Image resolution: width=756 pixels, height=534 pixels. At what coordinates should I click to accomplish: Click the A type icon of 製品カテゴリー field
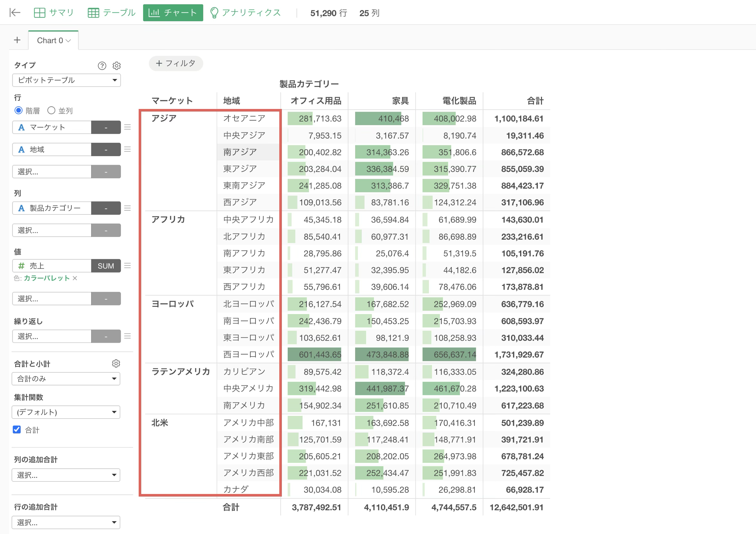(x=21, y=208)
